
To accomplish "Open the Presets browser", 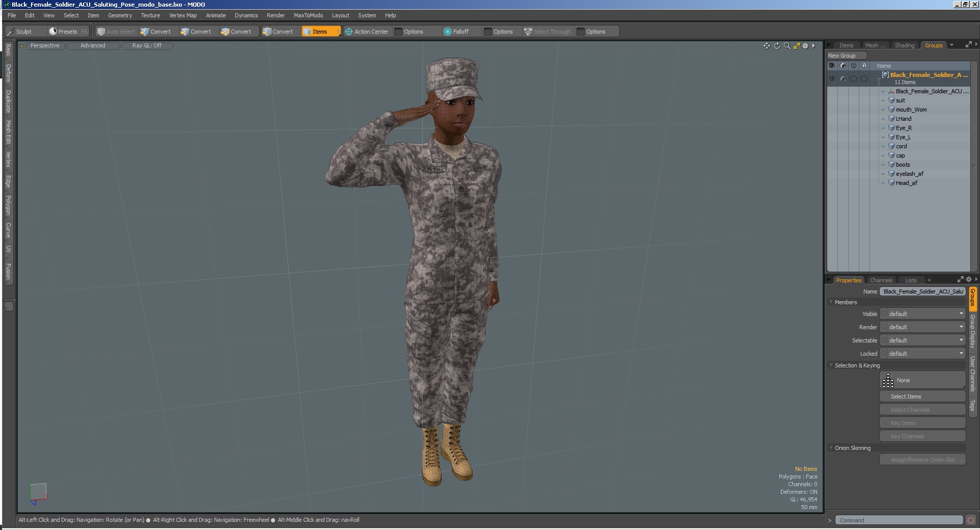I will [68, 32].
